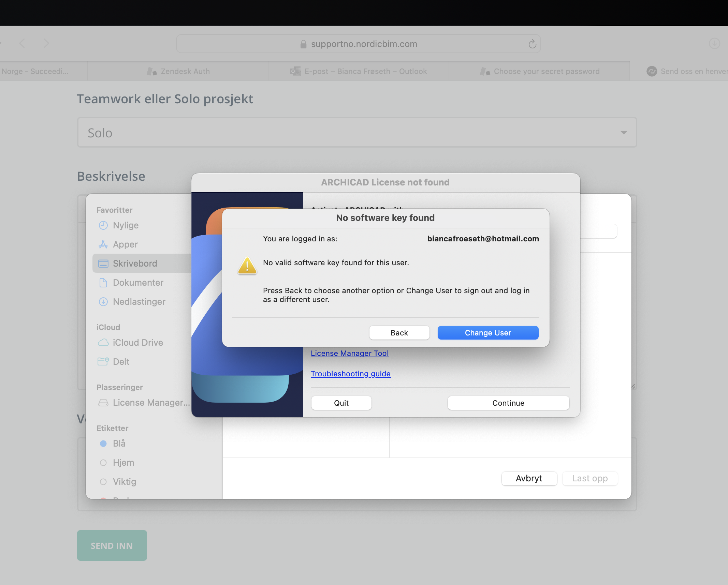Click the Safari downloads icon

point(714,44)
